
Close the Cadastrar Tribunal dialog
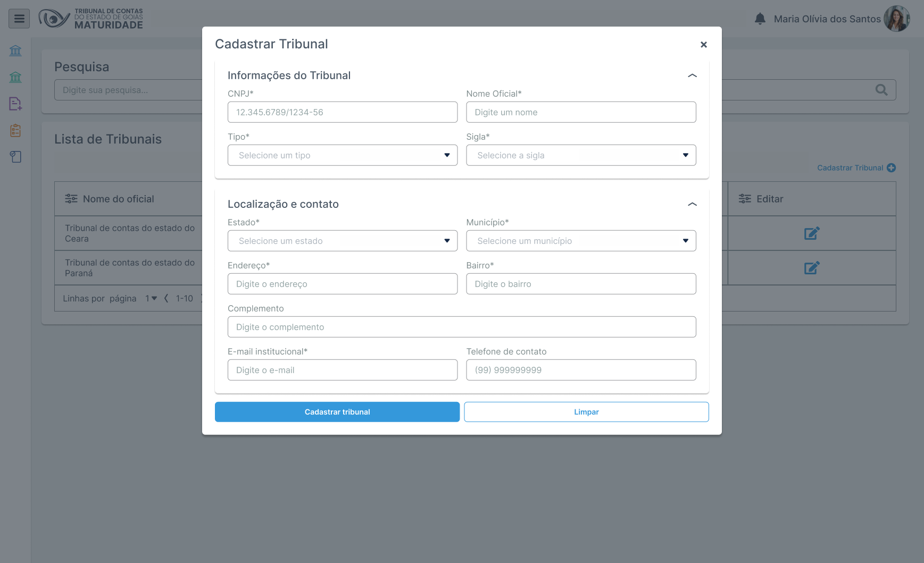pos(703,45)
